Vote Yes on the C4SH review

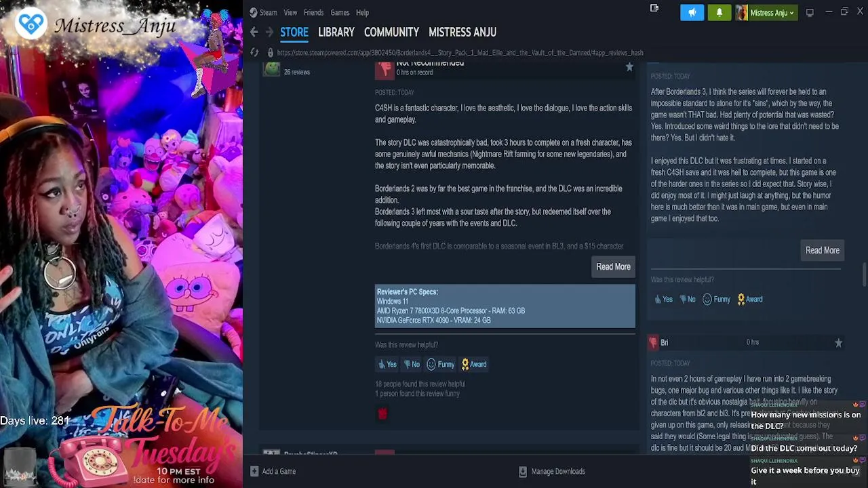pos(387,364)
